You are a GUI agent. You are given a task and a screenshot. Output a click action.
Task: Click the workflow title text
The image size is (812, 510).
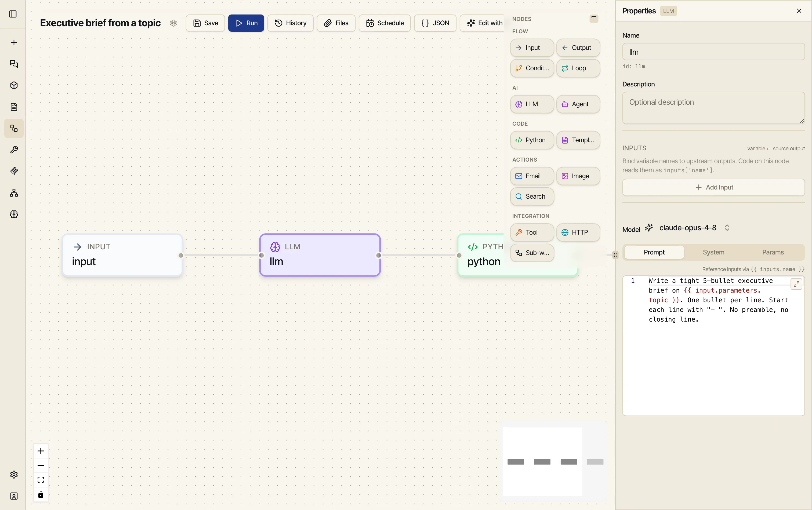point(100,23)
